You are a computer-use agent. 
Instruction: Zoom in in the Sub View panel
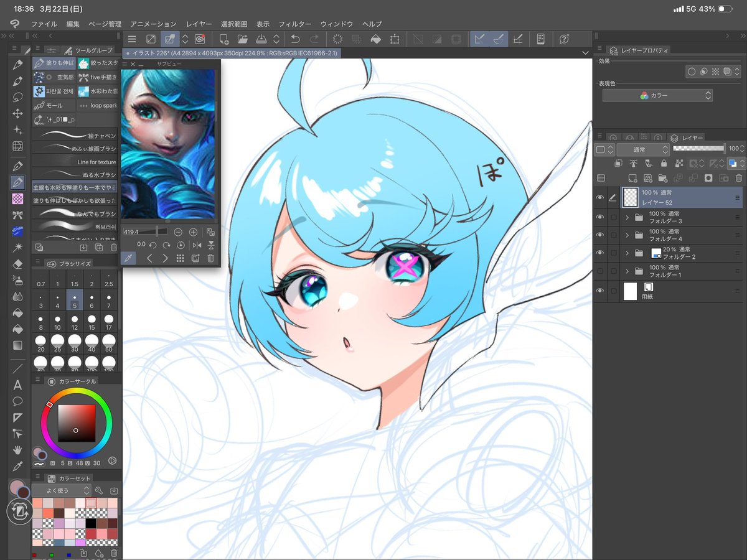click(x=194, y=231)
